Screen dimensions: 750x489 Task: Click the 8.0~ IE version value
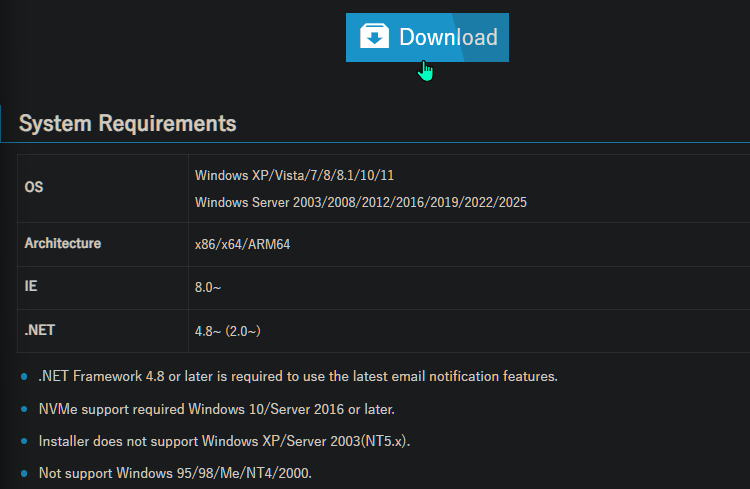[208, 287]
